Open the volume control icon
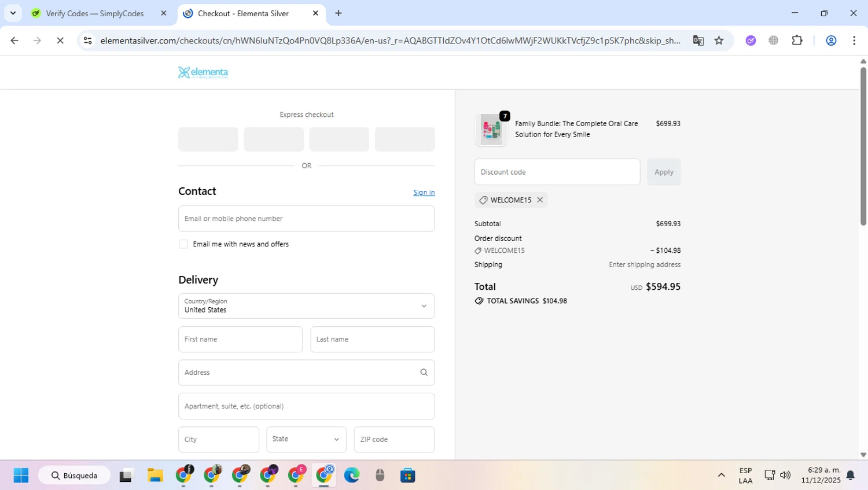Screen dimensions: 868x490 tap(785, 476)
